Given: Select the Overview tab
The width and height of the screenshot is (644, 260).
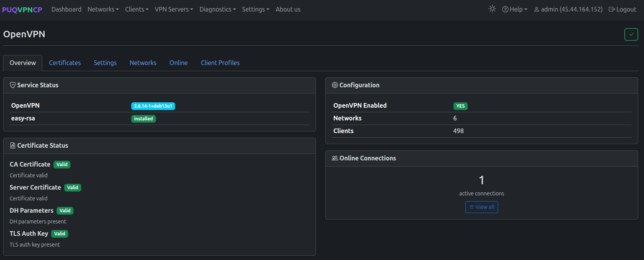Looking at the screenshot, I should (23, 63).
